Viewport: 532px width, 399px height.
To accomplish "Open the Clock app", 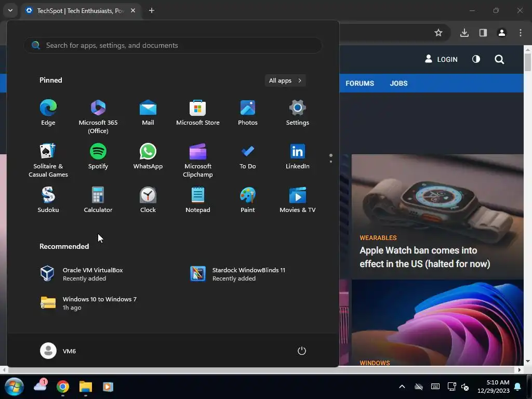I will (x=148, y=200).
